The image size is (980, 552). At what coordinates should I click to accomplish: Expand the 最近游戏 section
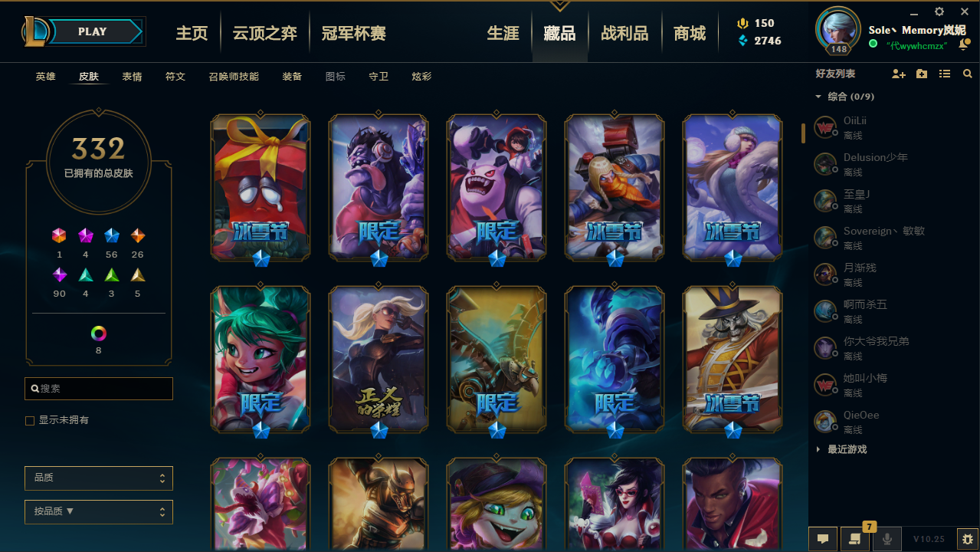pyautogui.click(x=841, y=449)
